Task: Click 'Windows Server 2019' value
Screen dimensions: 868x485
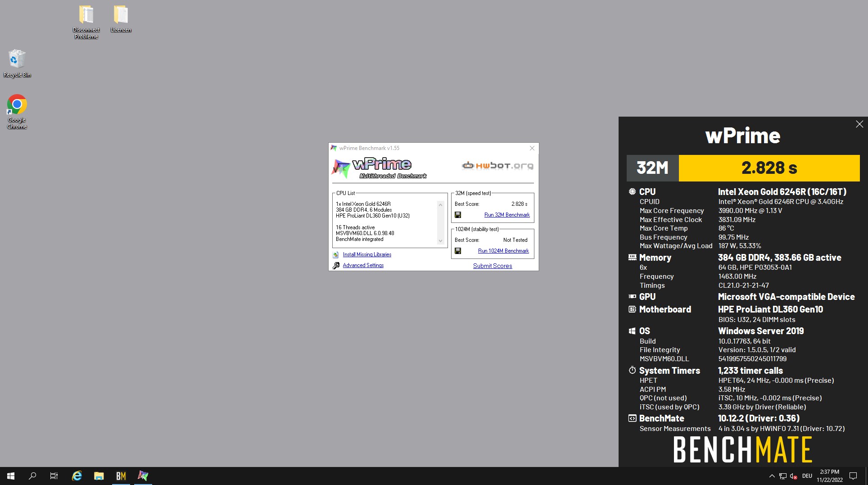Action: click(761, 331)
